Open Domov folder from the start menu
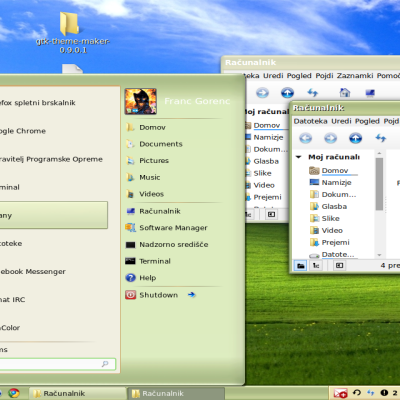 click(146, 127)
